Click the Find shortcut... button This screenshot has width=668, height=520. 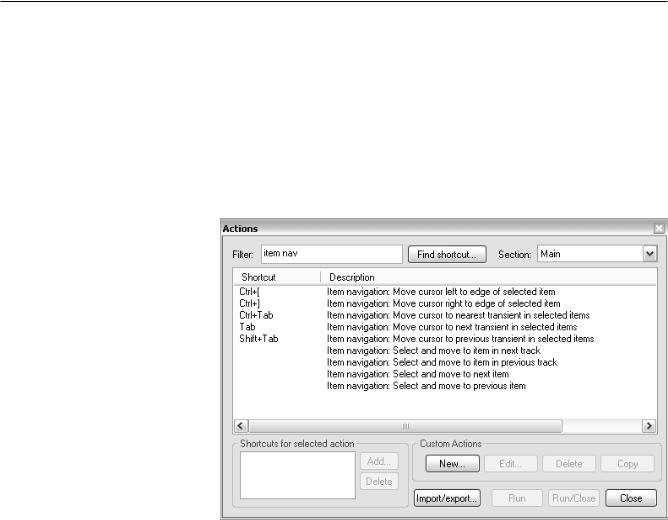(x=447, y=254)
